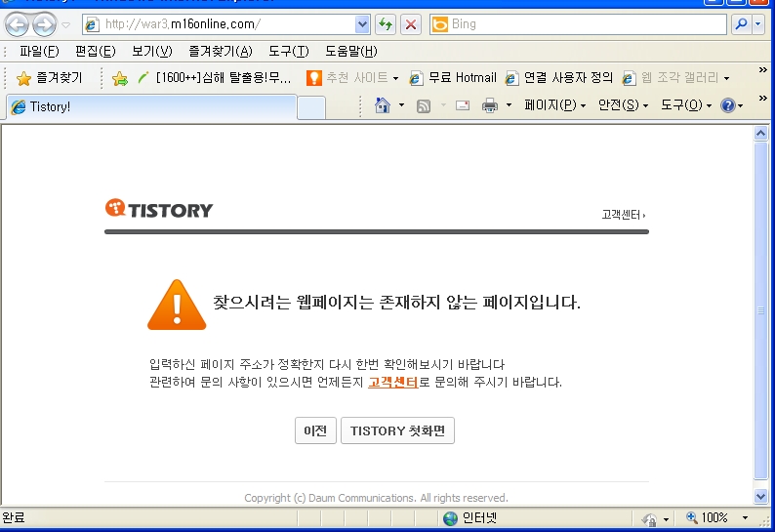Click the blue Help question mark icon
Image resolution: width=775 pixels, height=532 pixels.
pyautogui.click(x=728, y=105)
